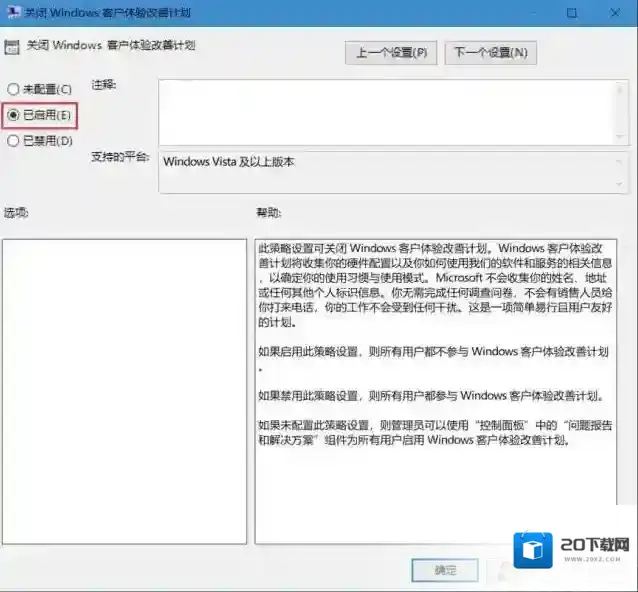Click the first help paragraph '此策略设置可关闭'
The height and width of the screenshot is (592, 638).
[435, 285]
